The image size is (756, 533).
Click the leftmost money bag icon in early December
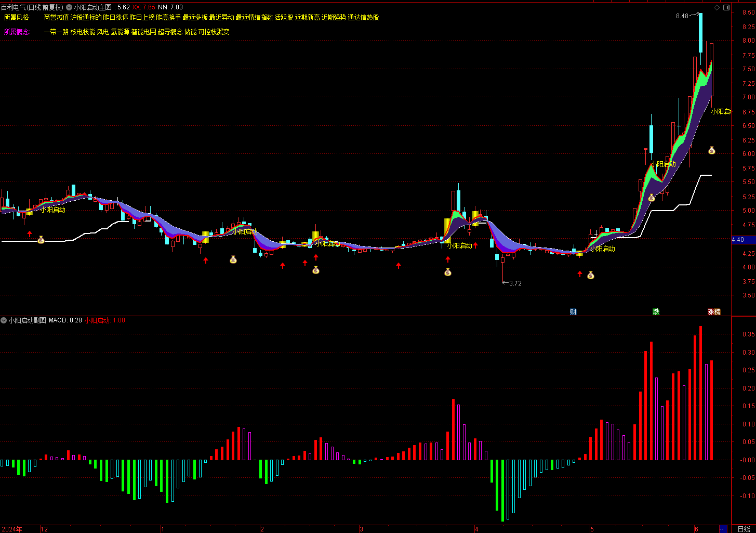[41, 240]
